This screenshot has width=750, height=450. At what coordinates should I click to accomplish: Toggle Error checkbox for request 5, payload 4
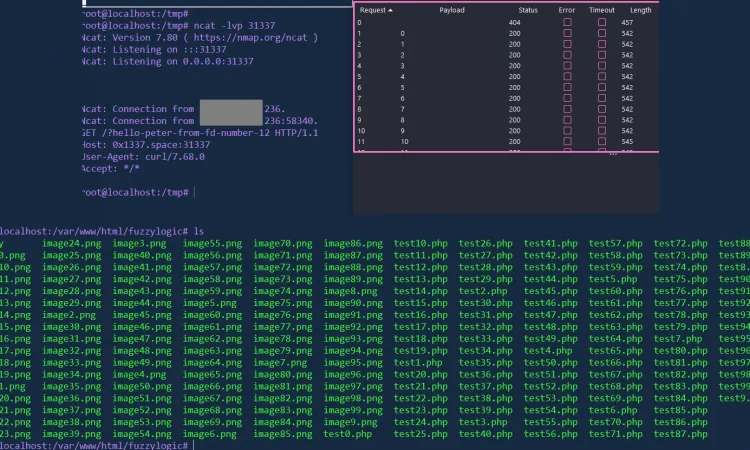567,77
